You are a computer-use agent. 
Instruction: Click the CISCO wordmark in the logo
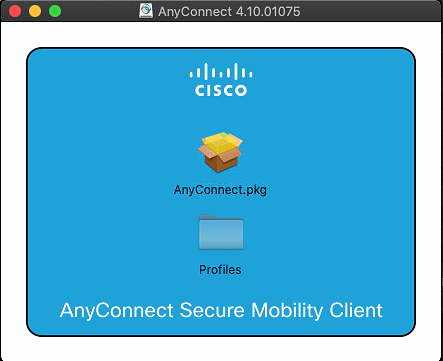click(221, 90)
